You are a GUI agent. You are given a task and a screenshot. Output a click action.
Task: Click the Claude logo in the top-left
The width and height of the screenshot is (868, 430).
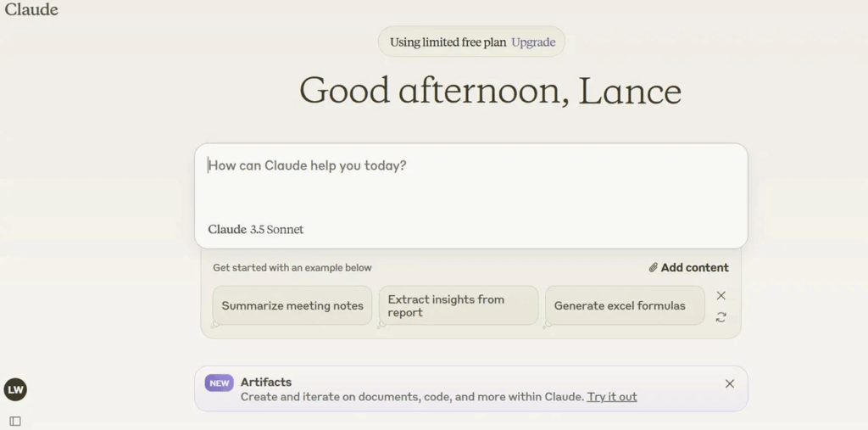click(31, 9)
